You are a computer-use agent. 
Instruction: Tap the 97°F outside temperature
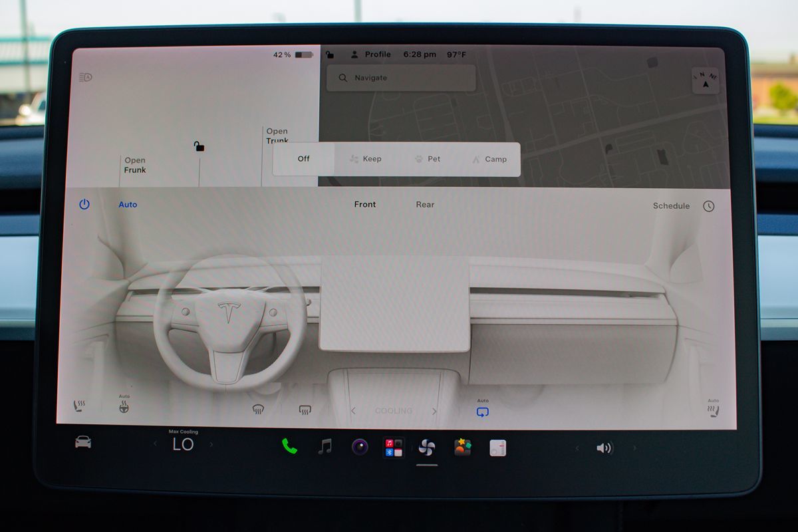456,55
